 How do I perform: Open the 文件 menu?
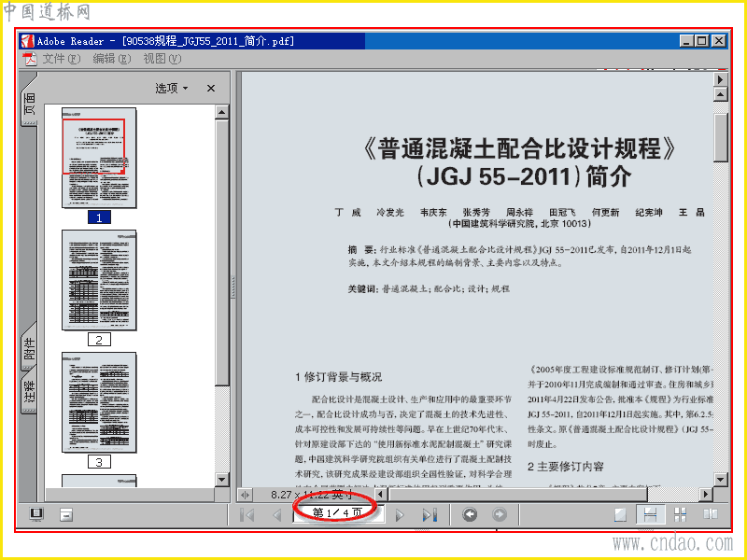tap(61, 59)
